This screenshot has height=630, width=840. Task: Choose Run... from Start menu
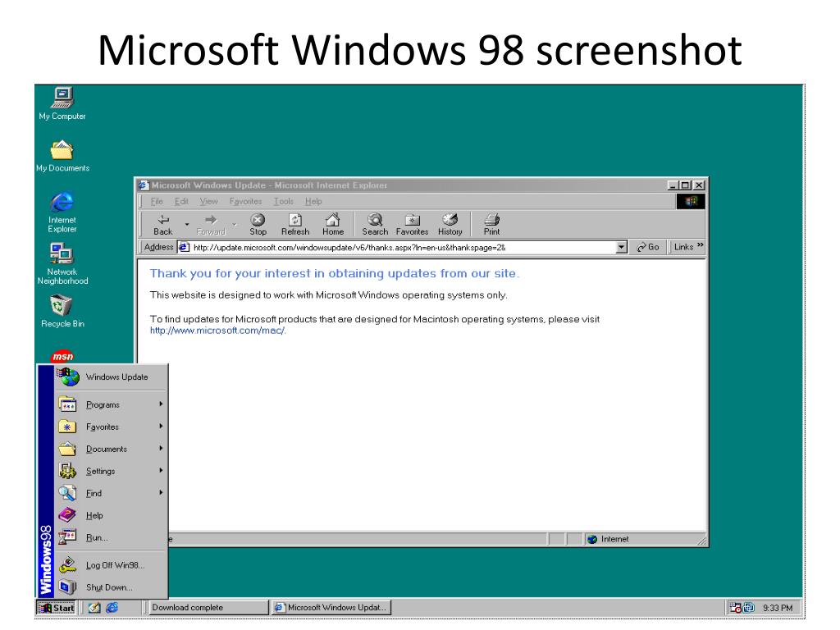(x=111, y=537)
